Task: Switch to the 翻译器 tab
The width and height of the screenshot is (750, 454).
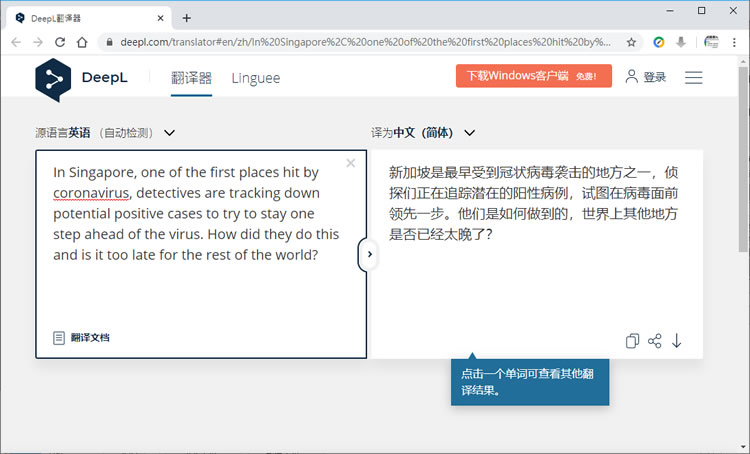Action: [x=191, y=78]
